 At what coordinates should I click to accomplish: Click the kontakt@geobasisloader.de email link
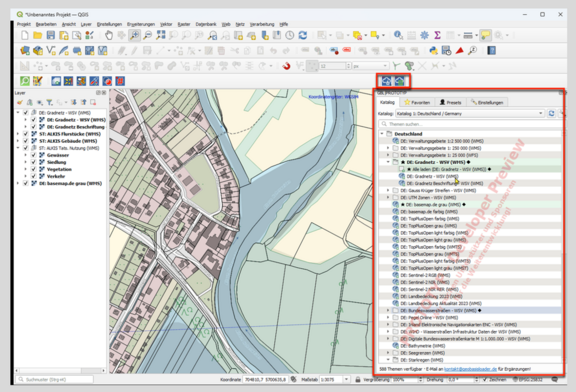[471, 369]
